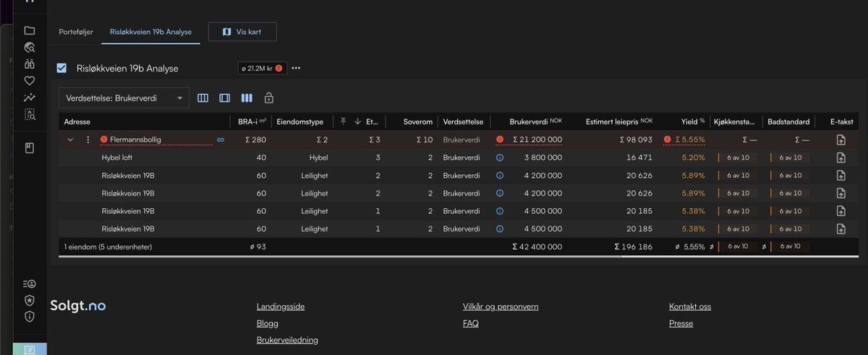Open Vilkår og personvern link
868x355 pixels.
[501, 307]
